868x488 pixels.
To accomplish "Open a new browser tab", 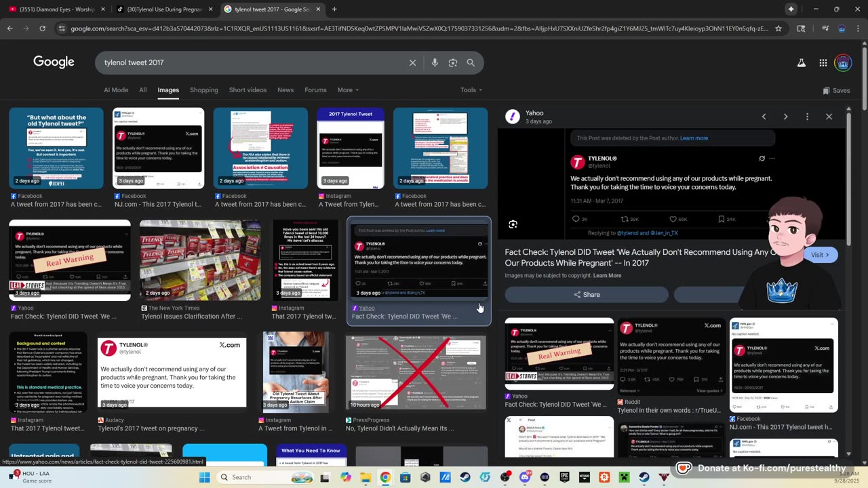I will point(334,9).
